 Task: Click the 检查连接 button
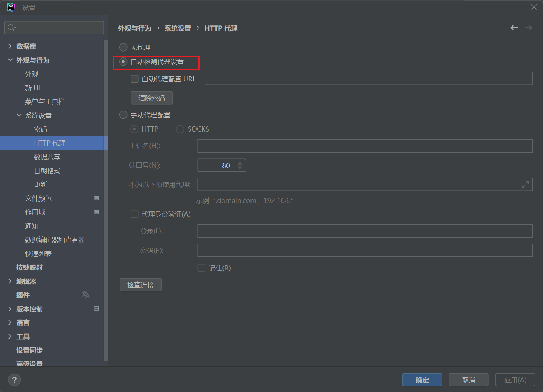coord(141,285)
